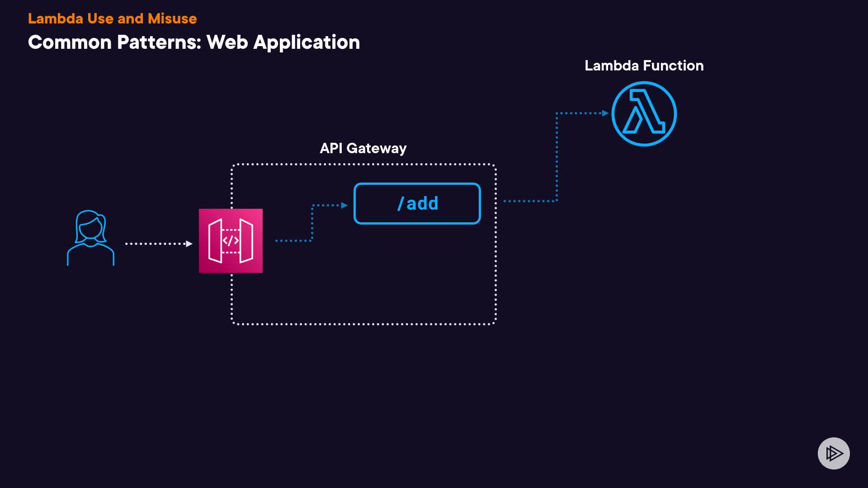Select the /add route box
Image resolution: width=868 pixels, height=488 pixels.
[417, 203]
